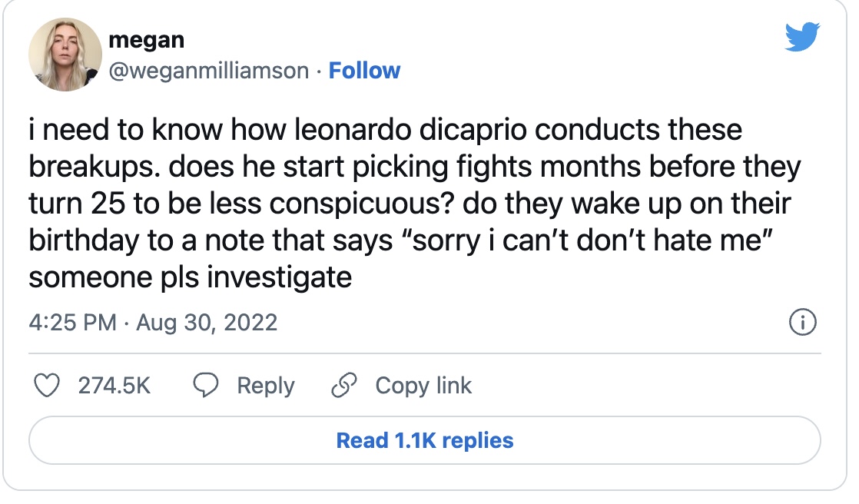Click "turn 25" in the tweet body
The image size is (859, 504).
tap(78, 204)
